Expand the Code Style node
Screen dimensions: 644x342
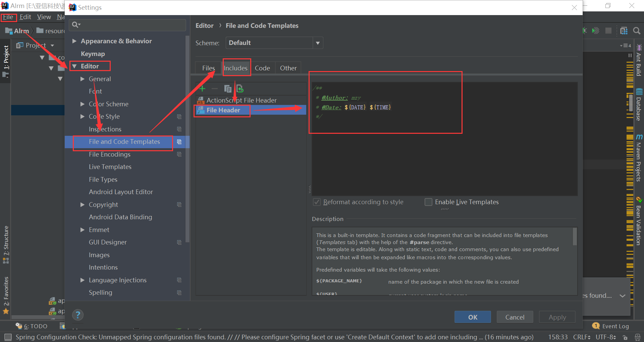(x=83, y=116)
